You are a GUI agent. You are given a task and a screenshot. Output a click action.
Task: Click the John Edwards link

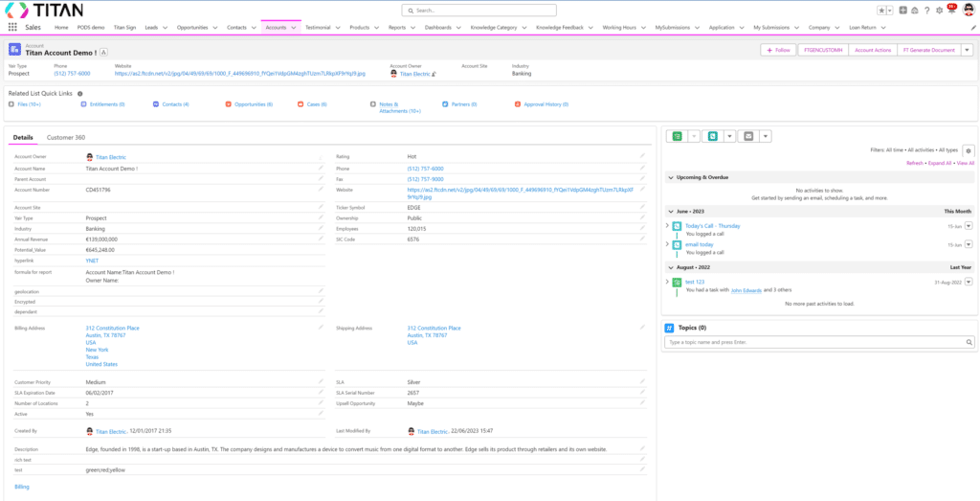click(x=746, y=291)
